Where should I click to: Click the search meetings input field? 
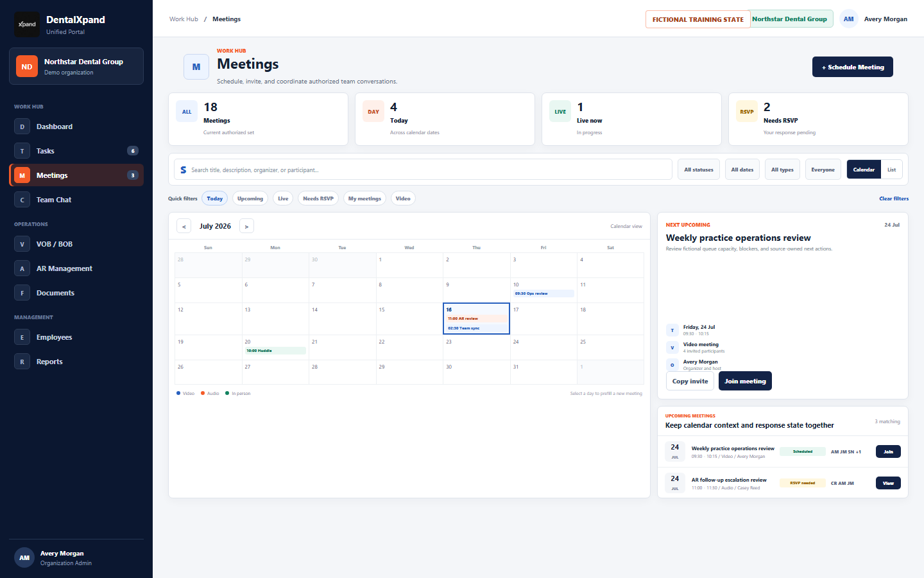coord(423,170)
